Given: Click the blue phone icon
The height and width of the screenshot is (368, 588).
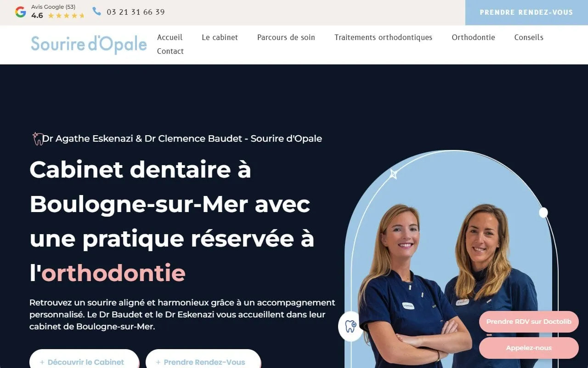Looking at the screenshot, I should pos(96,11).
